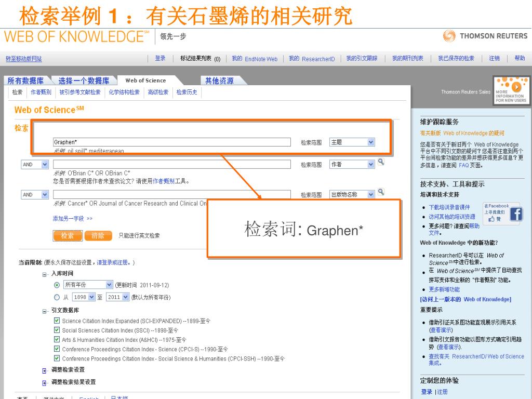Open 我的期刊列表 link
The image size is (532, 399).
(408, 58)
